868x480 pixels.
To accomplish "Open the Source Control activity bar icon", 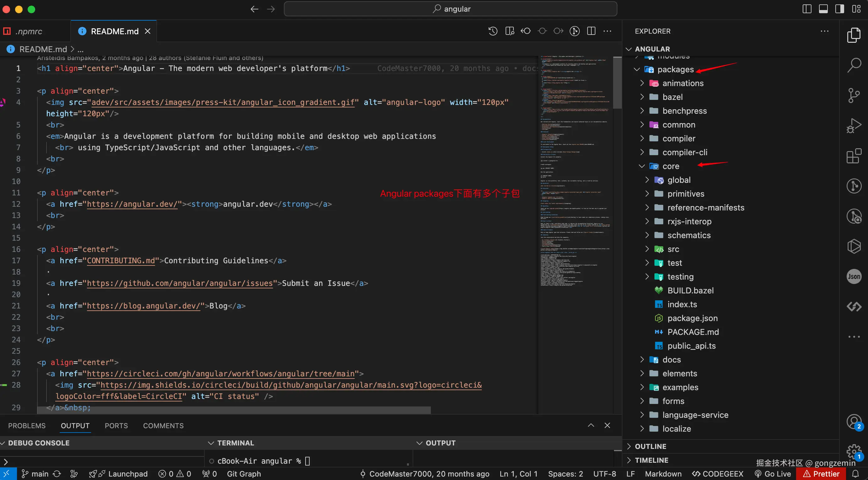I will point(854,95).
